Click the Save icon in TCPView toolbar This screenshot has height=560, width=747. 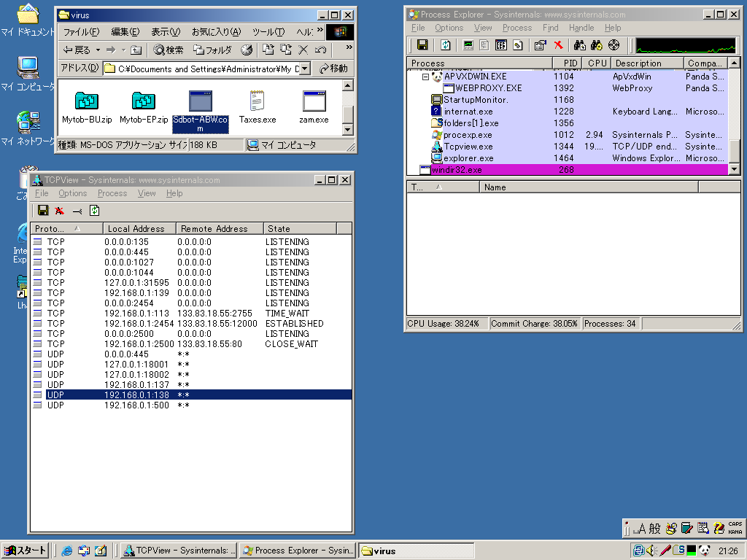(43, 211)
